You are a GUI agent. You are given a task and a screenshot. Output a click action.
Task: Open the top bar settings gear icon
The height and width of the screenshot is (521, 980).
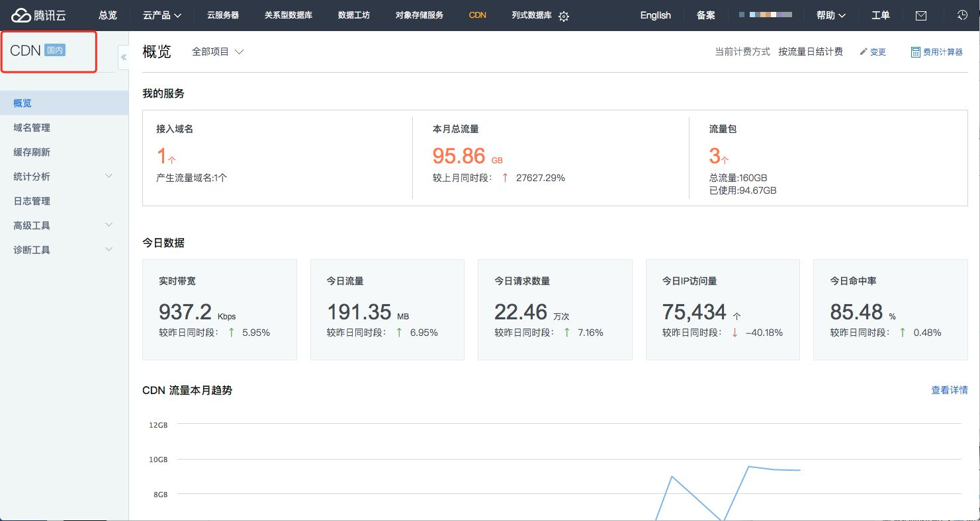[564, 17]
